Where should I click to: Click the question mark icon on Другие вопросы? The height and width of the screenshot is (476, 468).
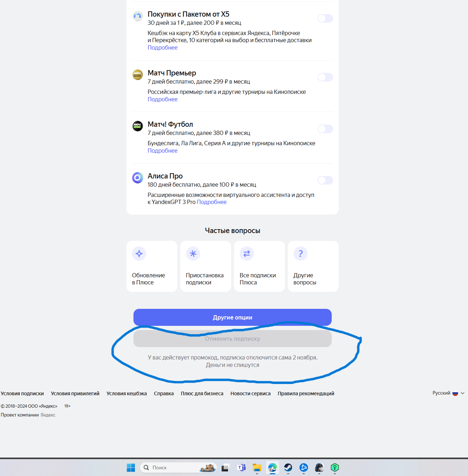[x=301, y=254]
